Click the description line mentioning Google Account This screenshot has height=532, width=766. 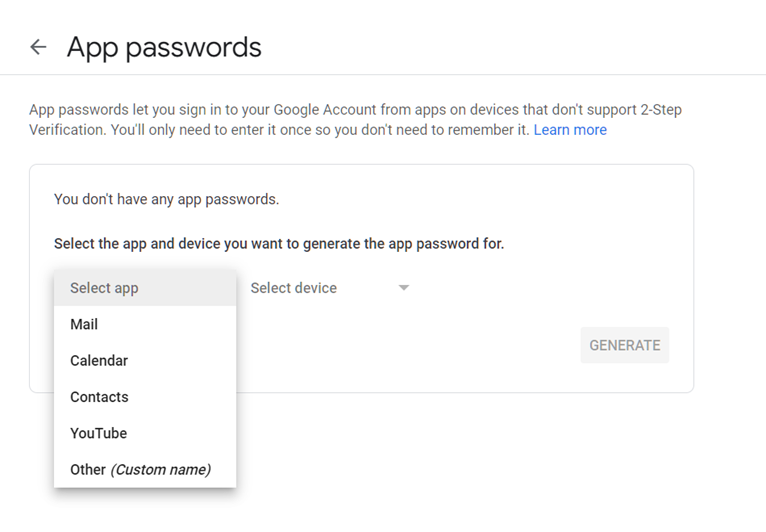(355, 109)
